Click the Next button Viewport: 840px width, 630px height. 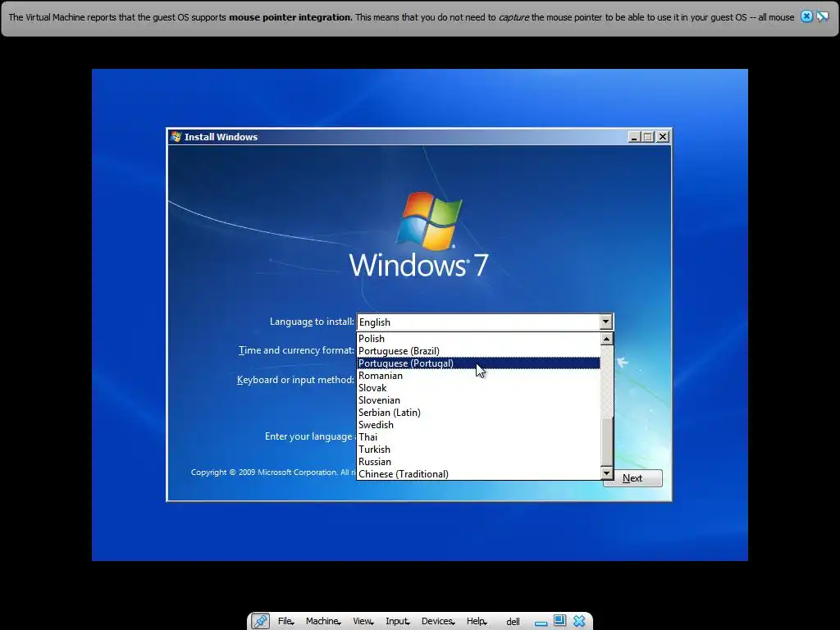(x=632, y=478)
